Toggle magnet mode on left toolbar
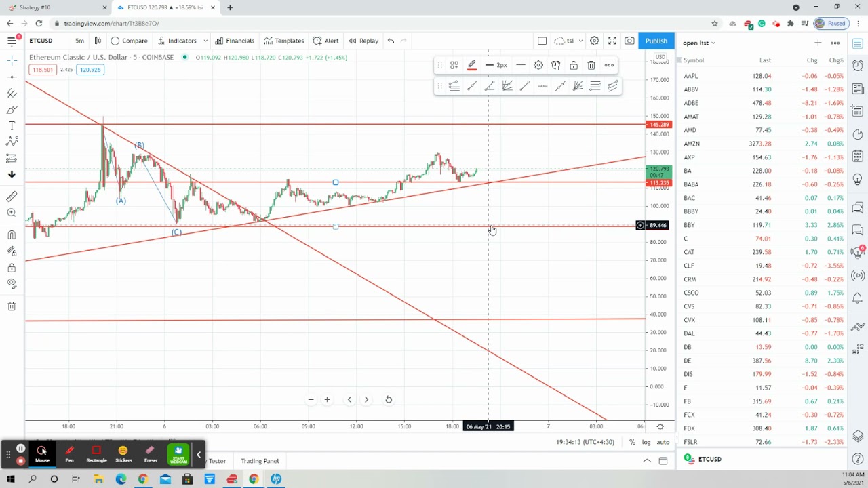 tap(12, 235)
